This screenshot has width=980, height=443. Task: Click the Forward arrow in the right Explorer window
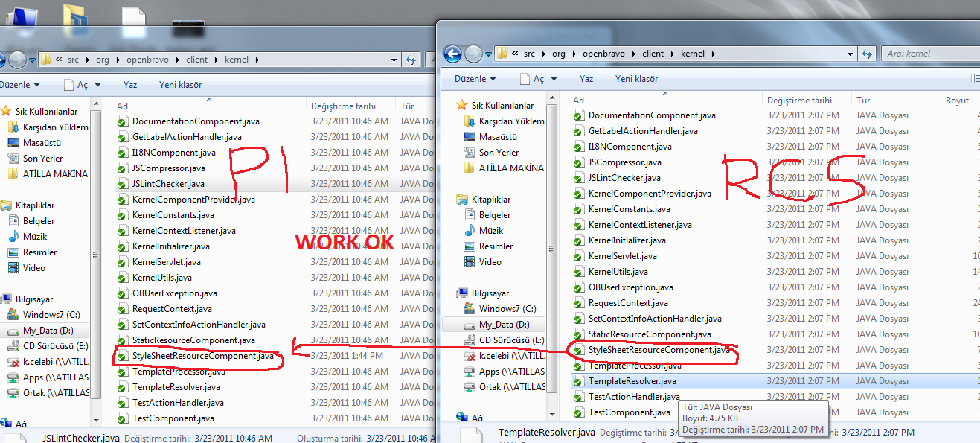[473, 54]
